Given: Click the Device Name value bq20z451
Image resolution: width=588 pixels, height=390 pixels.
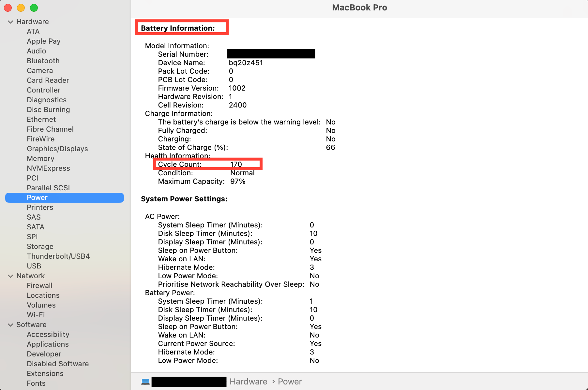Looking at the screenshot, I should [246, 63].
